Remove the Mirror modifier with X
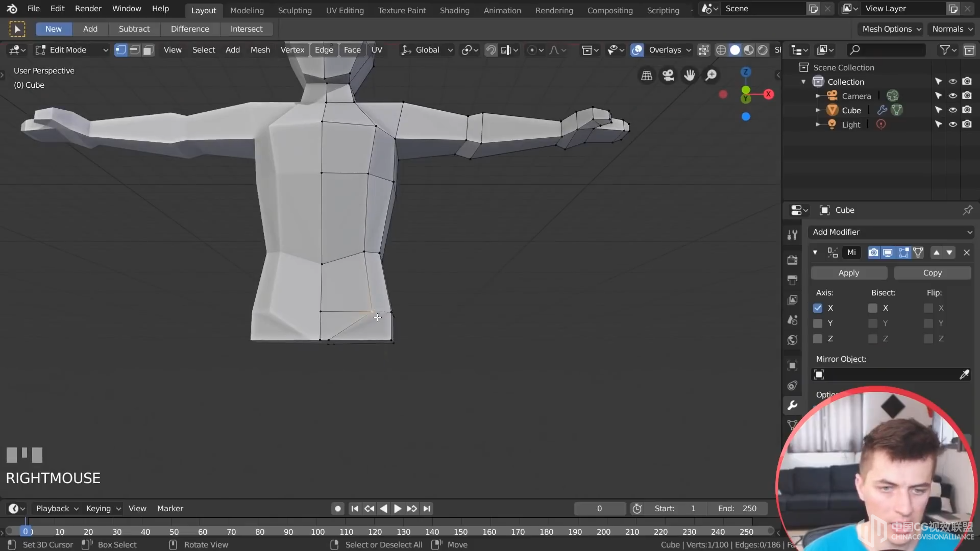980x551 pixels. pos(967,253)
